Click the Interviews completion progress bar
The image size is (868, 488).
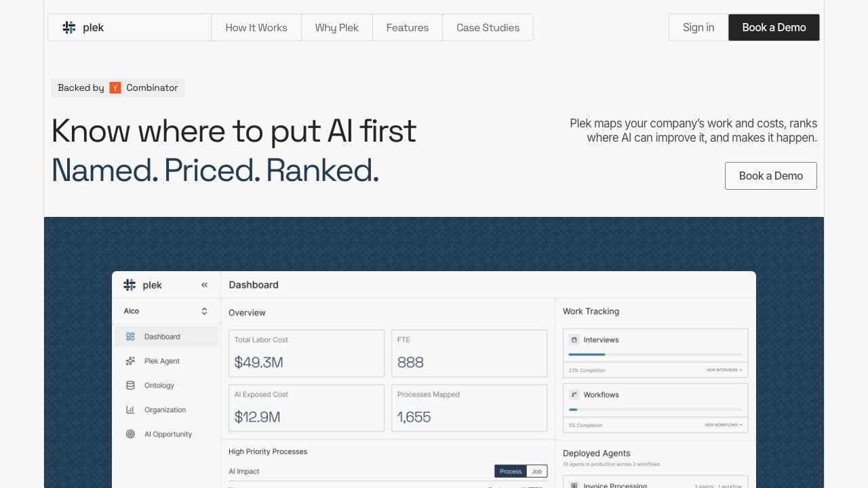pyautogui.click(x=655, y=354)
